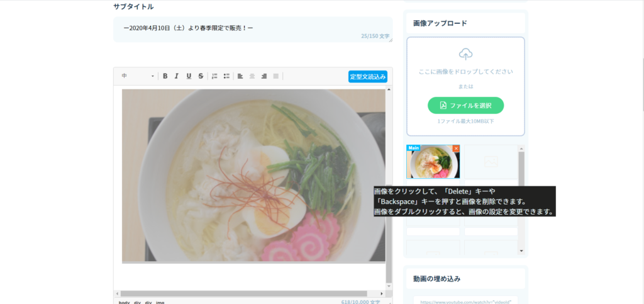Apply underline formatting to text
The height and width of the screenshot is (304, 644).
189,76
